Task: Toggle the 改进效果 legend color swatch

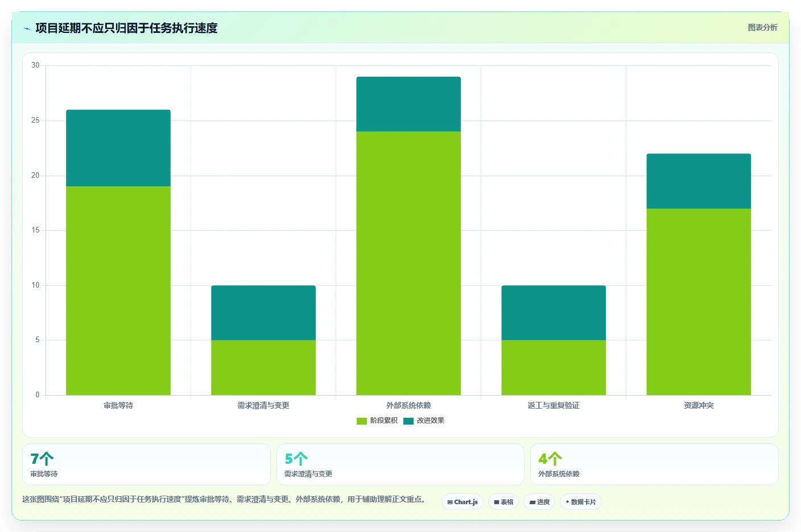Action: (x=408, y=421)
